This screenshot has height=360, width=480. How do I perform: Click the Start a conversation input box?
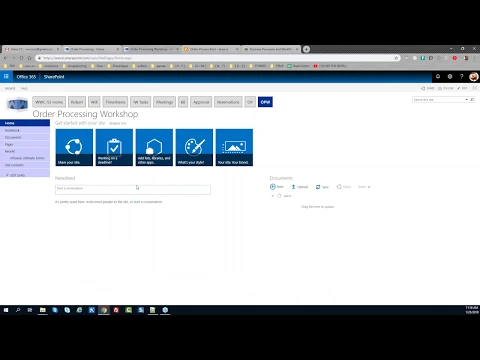click(x=133, y=190)
